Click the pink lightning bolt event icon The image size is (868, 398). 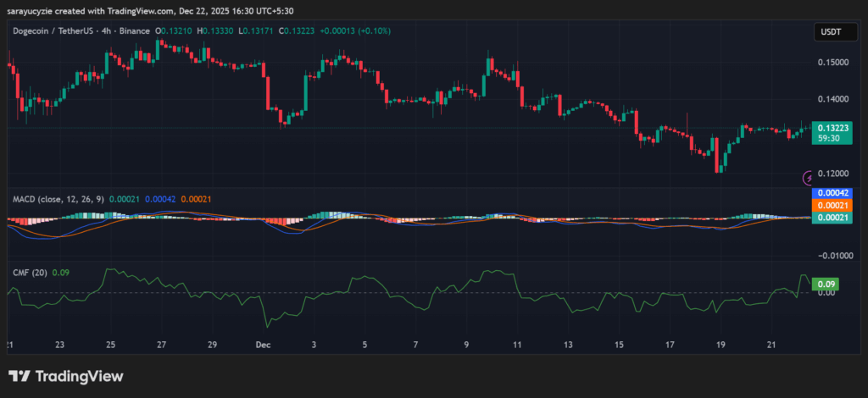point(809,178)
